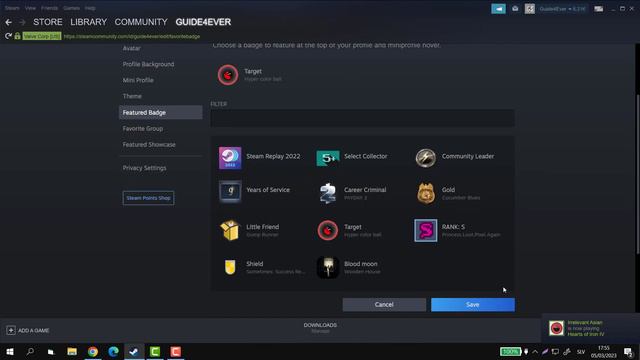The width and height of the screenshot is (640, 360).
Task: Open the Steam menu
Action: (x=12, y=8)
